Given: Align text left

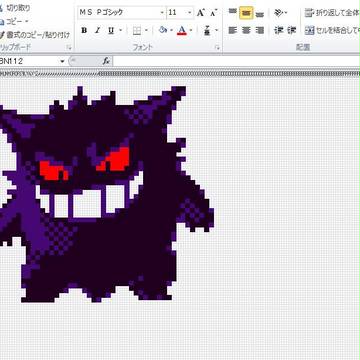Looking at the screenshot, I should [233, 30].
